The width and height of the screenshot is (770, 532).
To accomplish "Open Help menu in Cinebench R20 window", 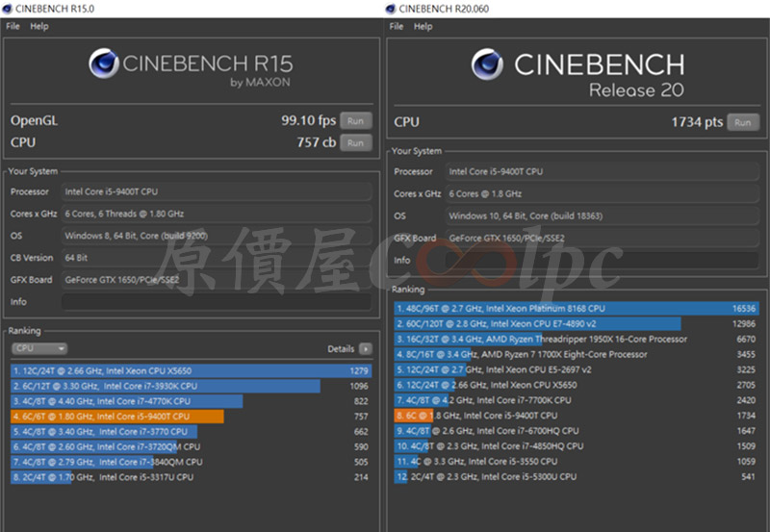I will click(x=423, y=27).
